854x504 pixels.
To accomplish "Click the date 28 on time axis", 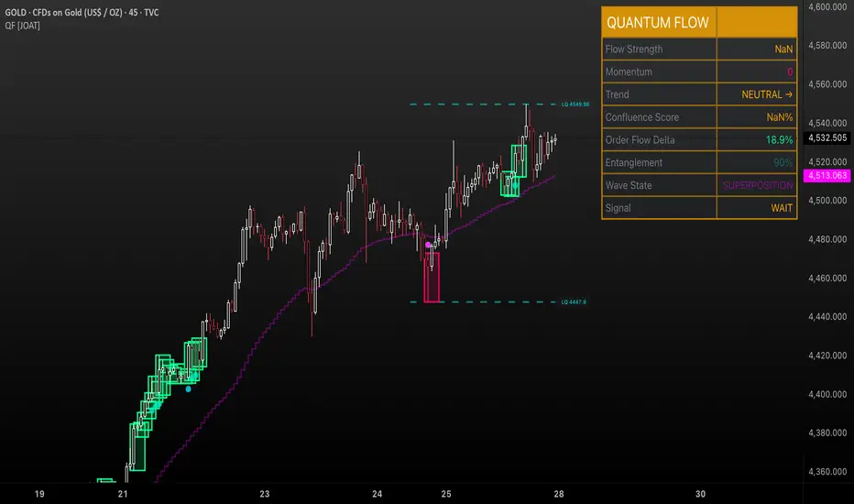I will tap(559, 494).
